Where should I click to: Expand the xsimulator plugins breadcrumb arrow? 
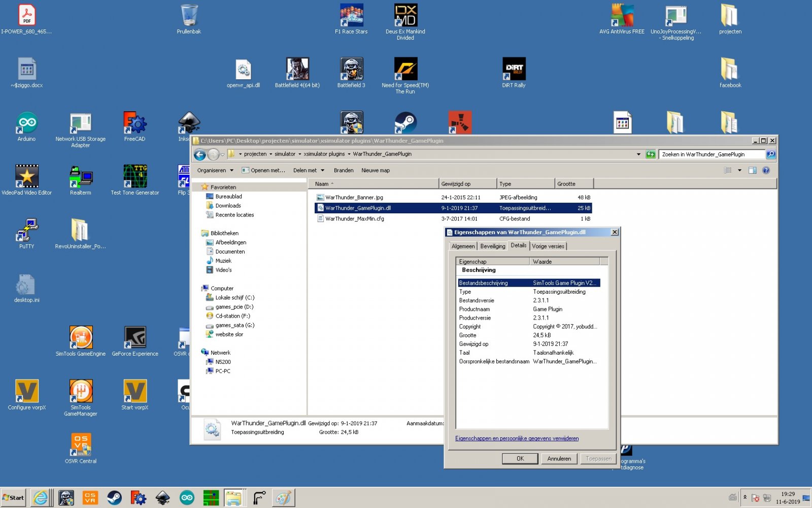(x=349, y=154)
